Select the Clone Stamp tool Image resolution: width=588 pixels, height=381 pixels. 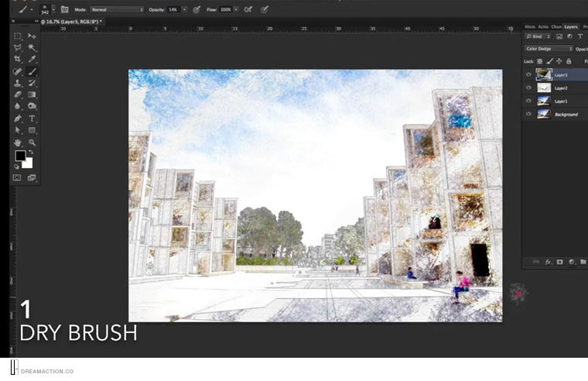click(18, 83)
